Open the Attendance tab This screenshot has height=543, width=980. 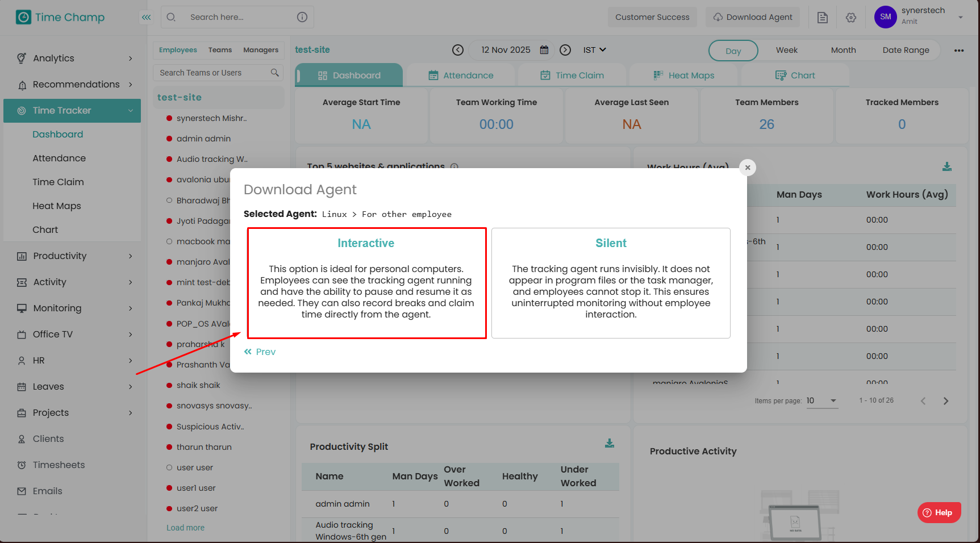461,76
